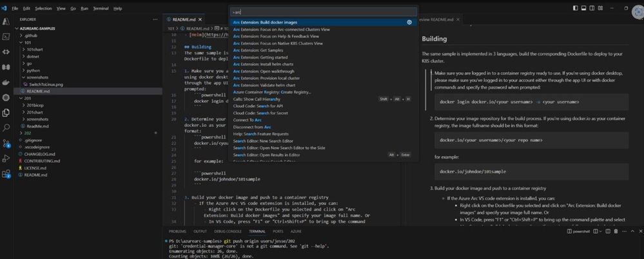Expand the 101chart folder
Screen dimensions: 644x259
[x=35, y=50]
